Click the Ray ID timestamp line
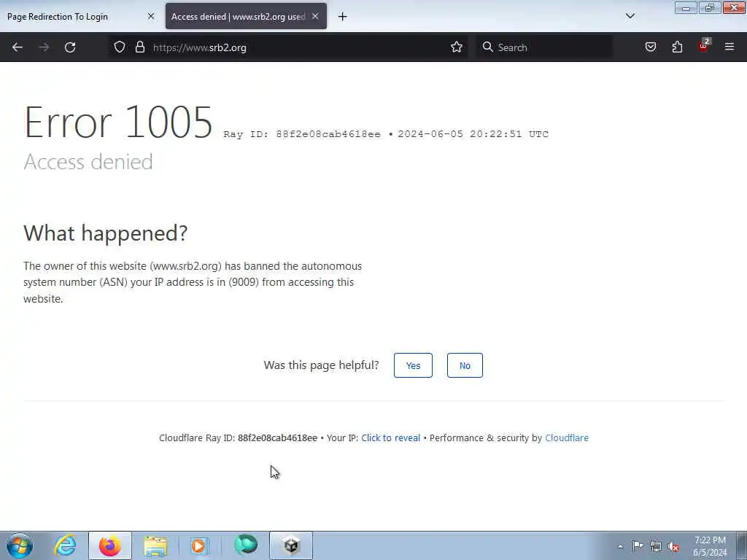Screen dimensions: 747x560 click(x=386, y=134)
